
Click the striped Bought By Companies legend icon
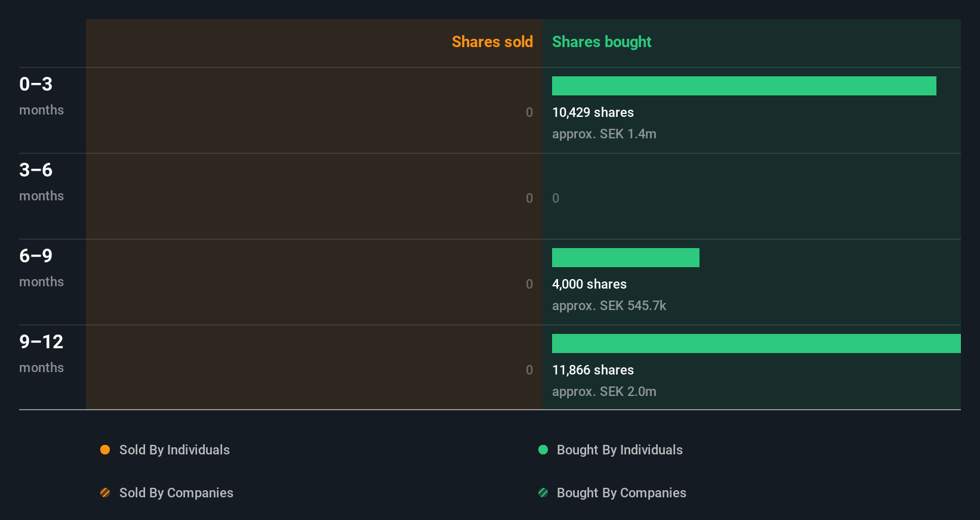[543, 493]
